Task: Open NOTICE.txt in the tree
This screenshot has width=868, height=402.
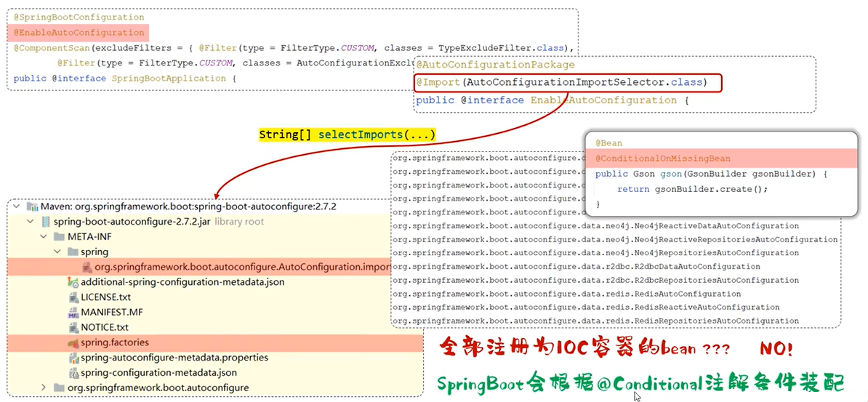Action: tap(105, 327)
